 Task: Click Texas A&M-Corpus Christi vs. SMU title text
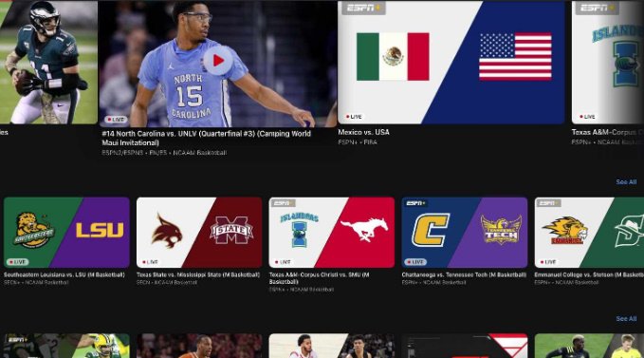click(x=319, y=278)
